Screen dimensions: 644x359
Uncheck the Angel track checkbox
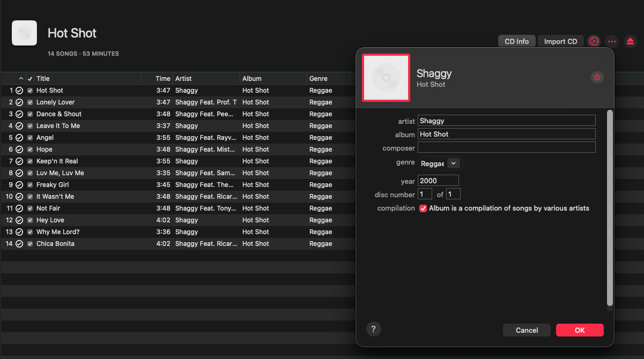pyautogui.click(x=30, y=138)
